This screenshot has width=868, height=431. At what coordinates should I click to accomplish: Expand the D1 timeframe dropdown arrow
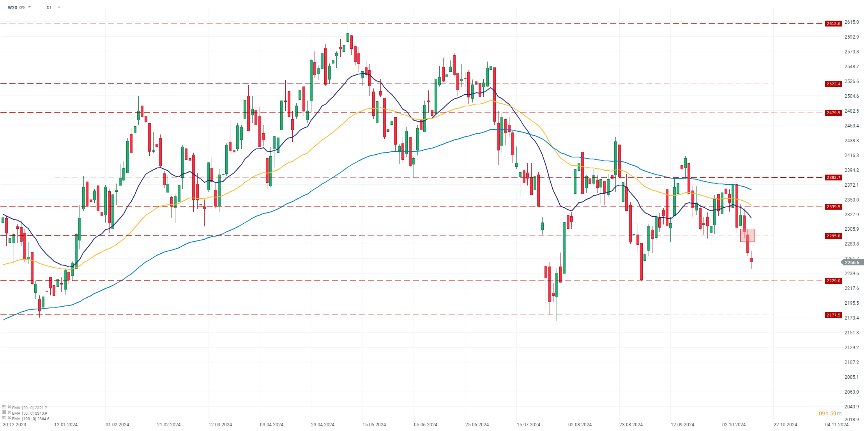59,7
